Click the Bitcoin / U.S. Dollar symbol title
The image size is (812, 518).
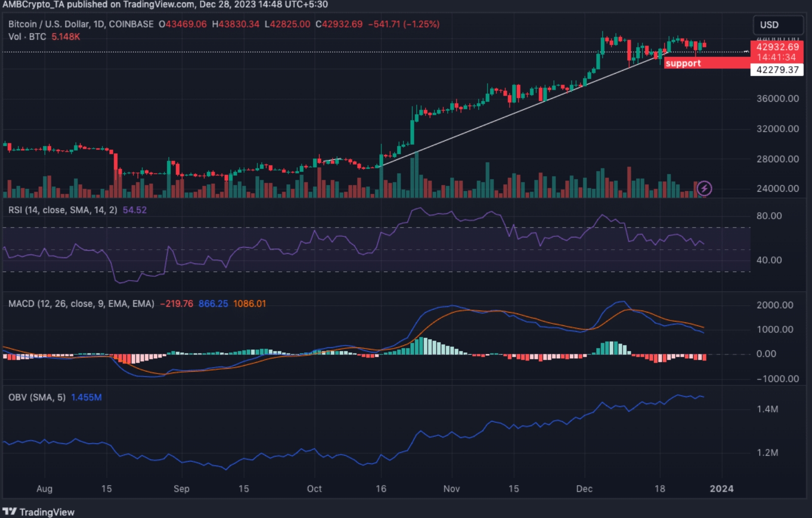(81, 24)
